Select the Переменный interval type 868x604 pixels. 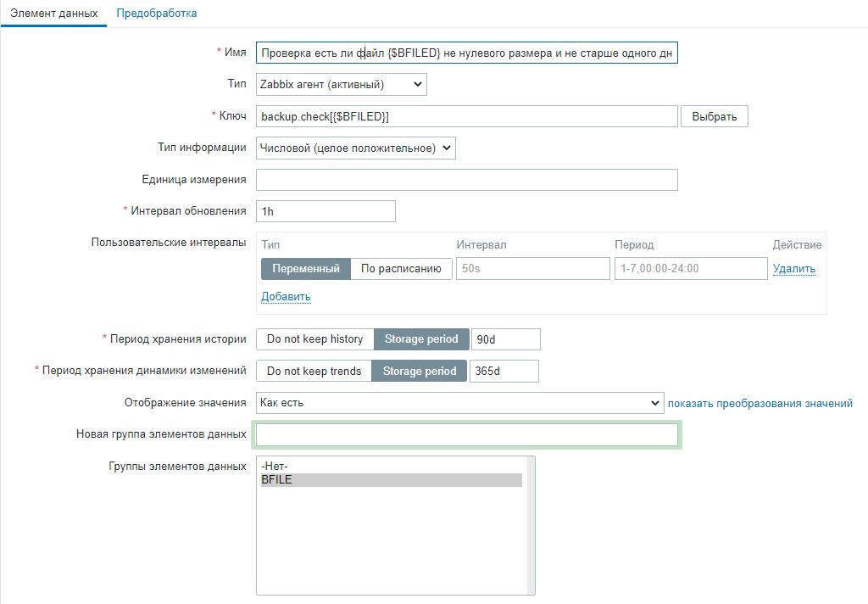[305, 269]
